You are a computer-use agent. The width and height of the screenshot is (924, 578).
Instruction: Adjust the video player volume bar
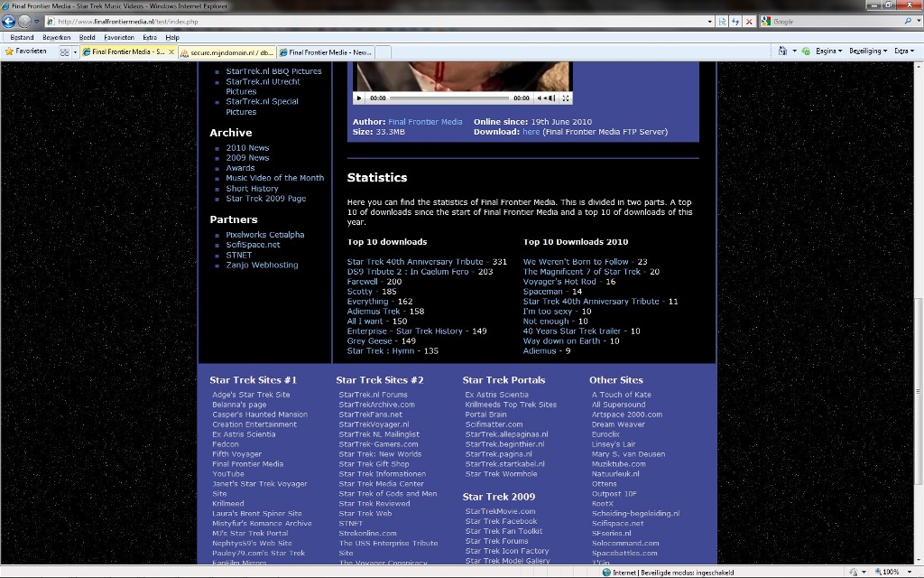coord(550,98)
